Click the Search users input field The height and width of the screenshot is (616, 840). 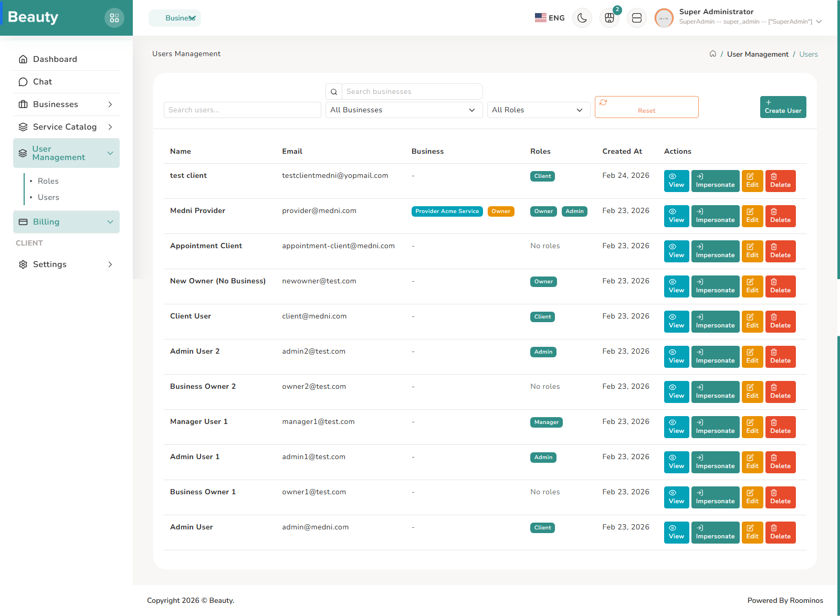click(242, 110)
